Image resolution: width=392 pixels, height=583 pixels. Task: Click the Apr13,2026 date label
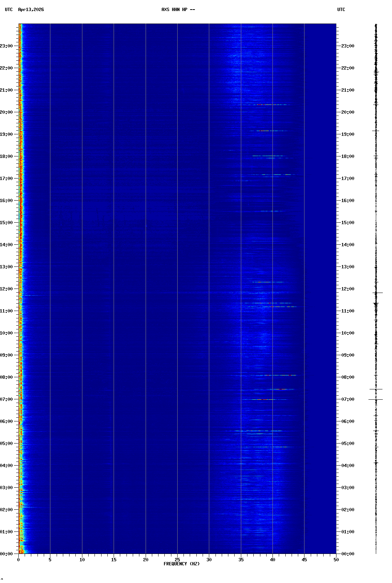tap(31, 10)
